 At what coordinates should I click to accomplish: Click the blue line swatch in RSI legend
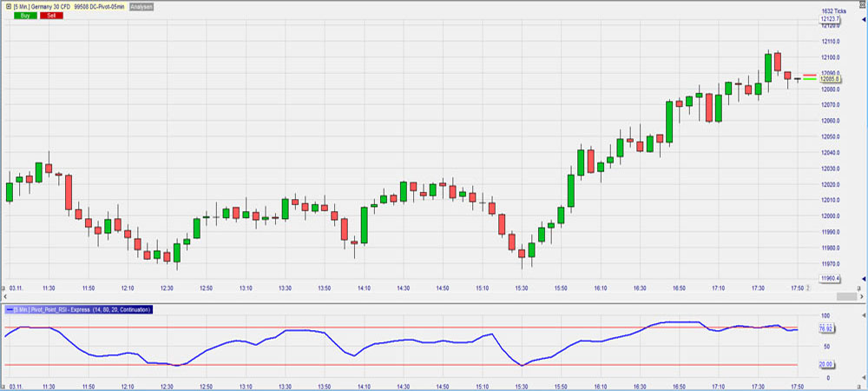pyautogui.click(x=9, y=309)
